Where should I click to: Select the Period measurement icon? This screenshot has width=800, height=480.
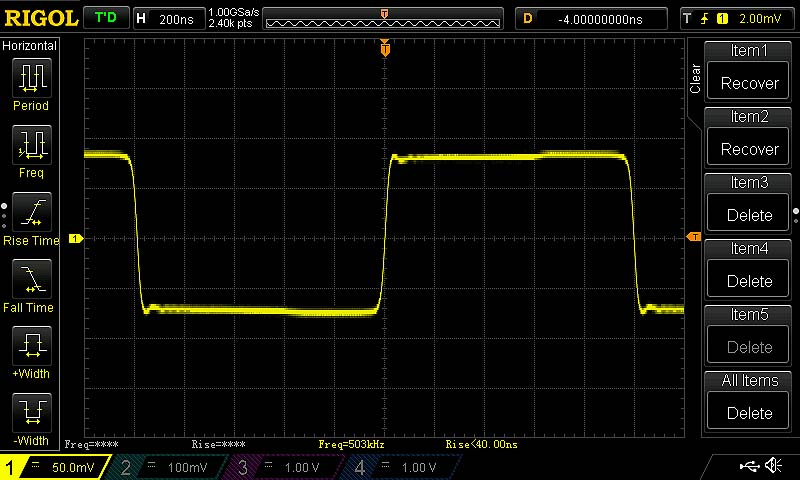click(x=32, y=78)
